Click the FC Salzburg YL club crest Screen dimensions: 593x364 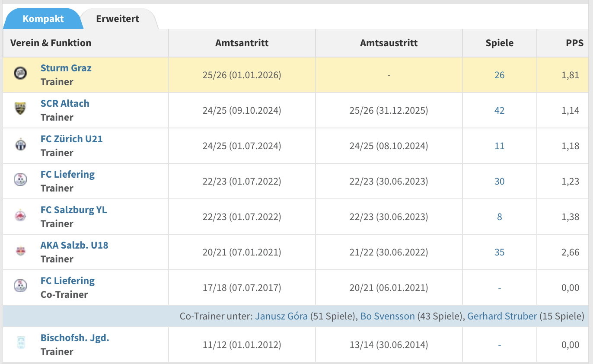pos(20,215)
